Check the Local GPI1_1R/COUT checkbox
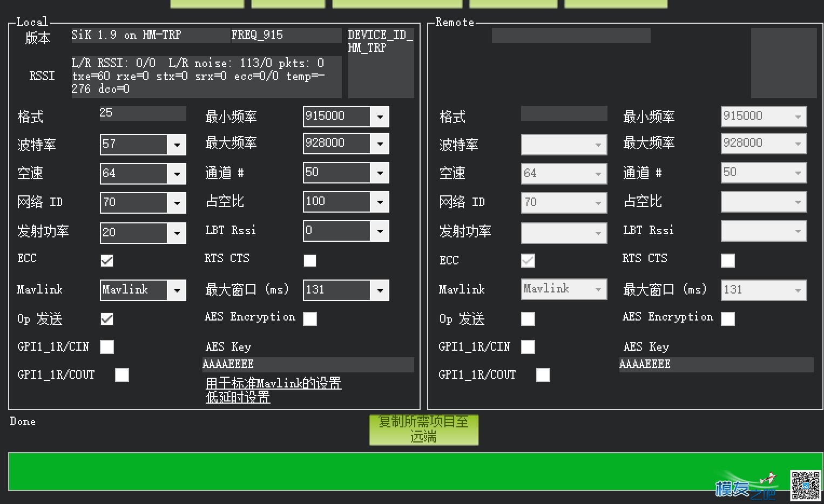 (122, 375)
